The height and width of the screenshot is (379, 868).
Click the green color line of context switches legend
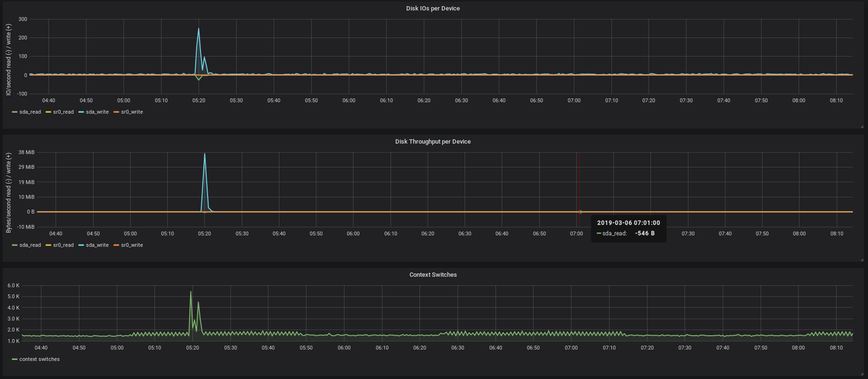point(15,360)
